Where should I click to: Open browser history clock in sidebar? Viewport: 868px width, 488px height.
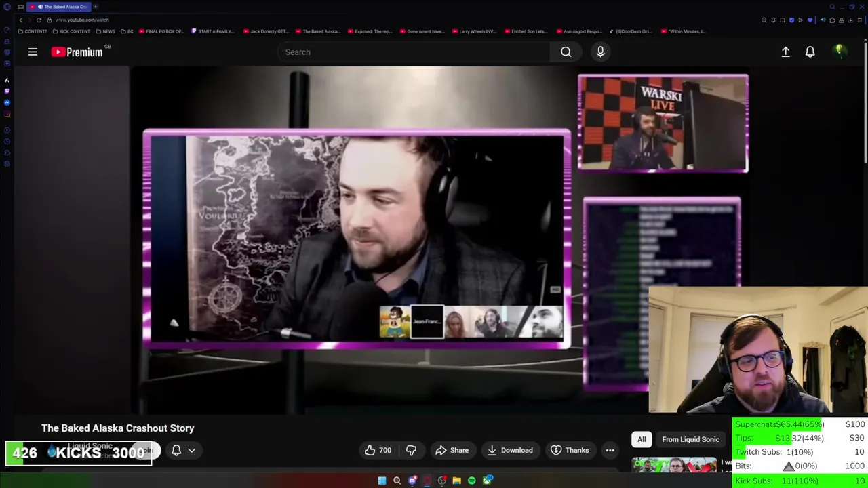7,141
